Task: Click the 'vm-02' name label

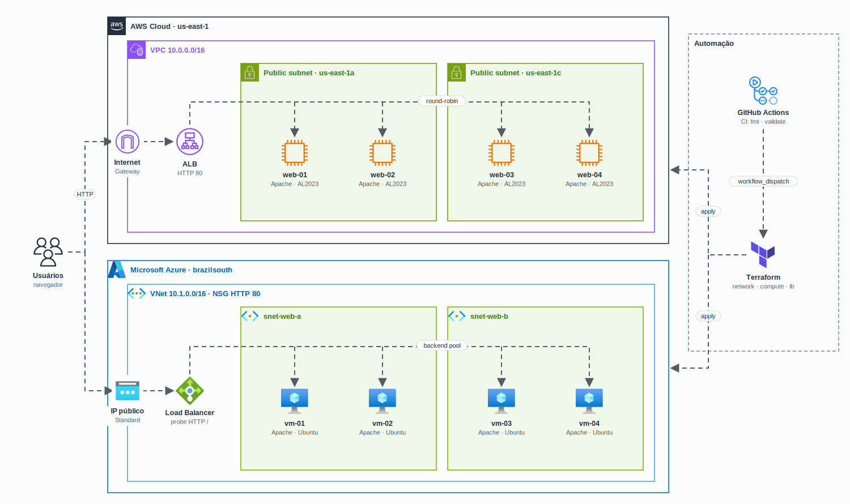Action: pyautogui.click(x=382, y=424)
